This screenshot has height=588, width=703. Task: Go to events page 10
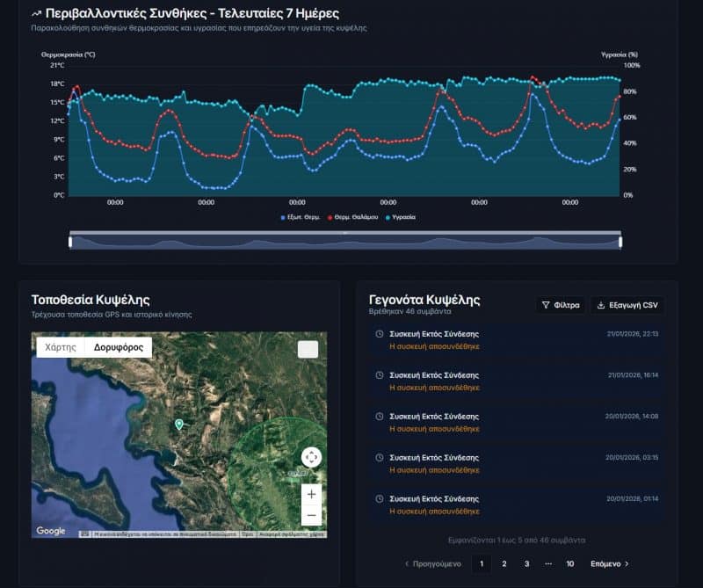tap(570, 563)
